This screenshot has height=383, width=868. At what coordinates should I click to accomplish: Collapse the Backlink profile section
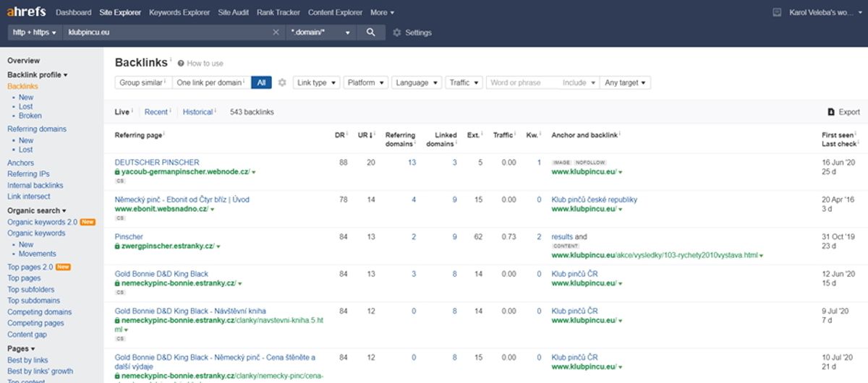37,74
